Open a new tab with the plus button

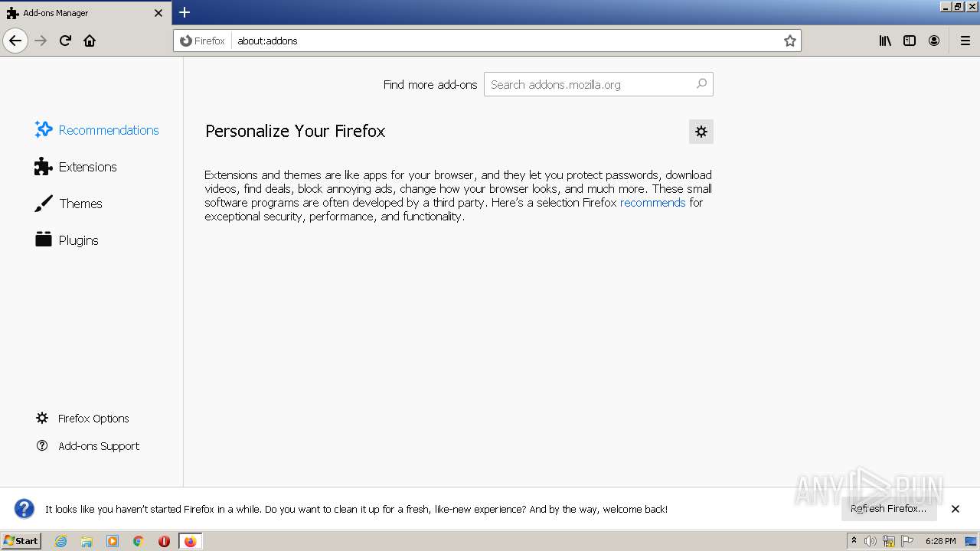[185, 12]
